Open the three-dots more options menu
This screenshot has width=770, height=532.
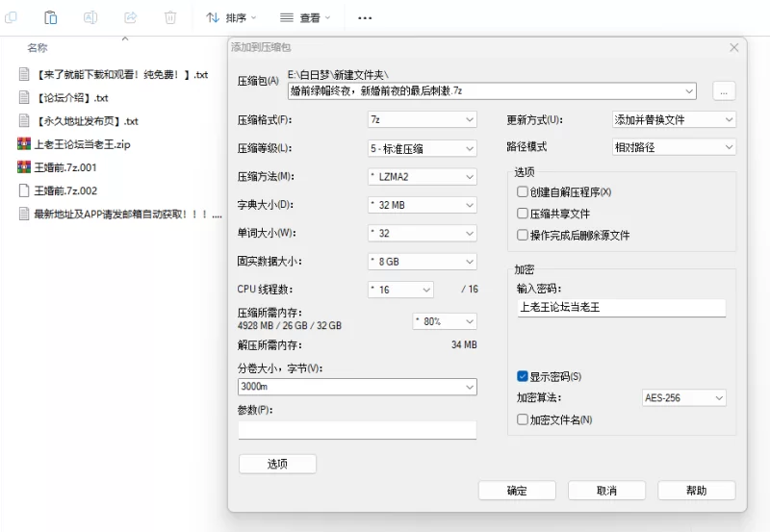click(x=365, y=17)
